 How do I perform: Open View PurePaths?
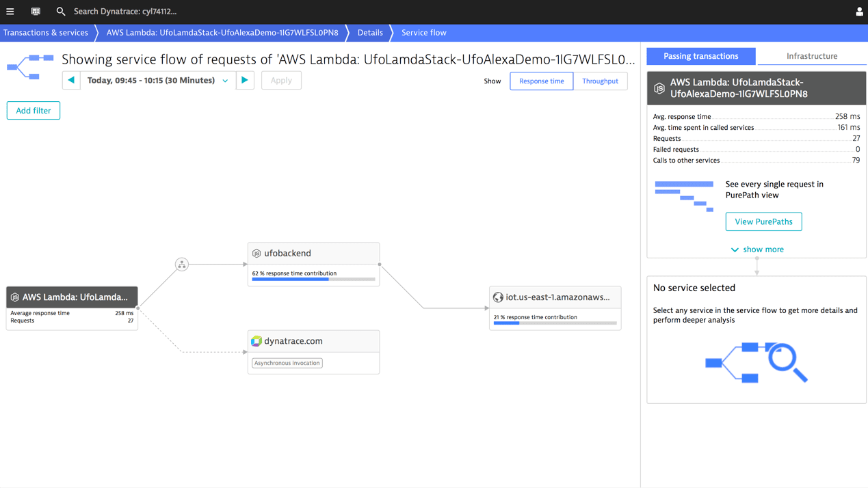click(763, 221)
